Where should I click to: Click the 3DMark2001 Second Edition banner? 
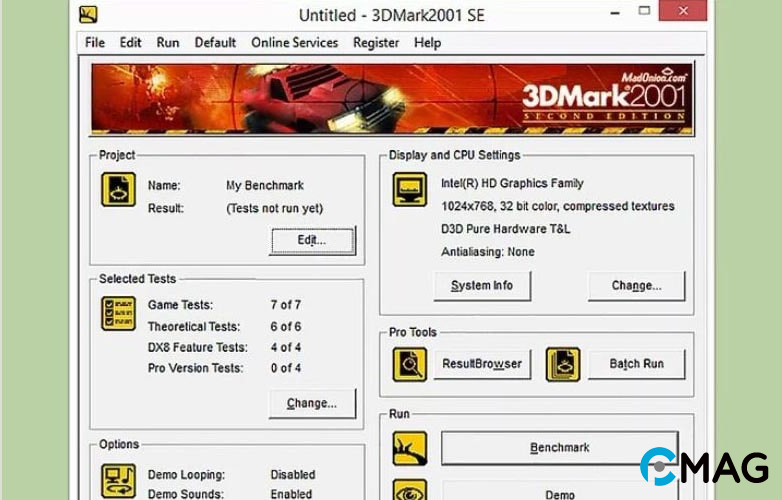(x=391, y=98)
